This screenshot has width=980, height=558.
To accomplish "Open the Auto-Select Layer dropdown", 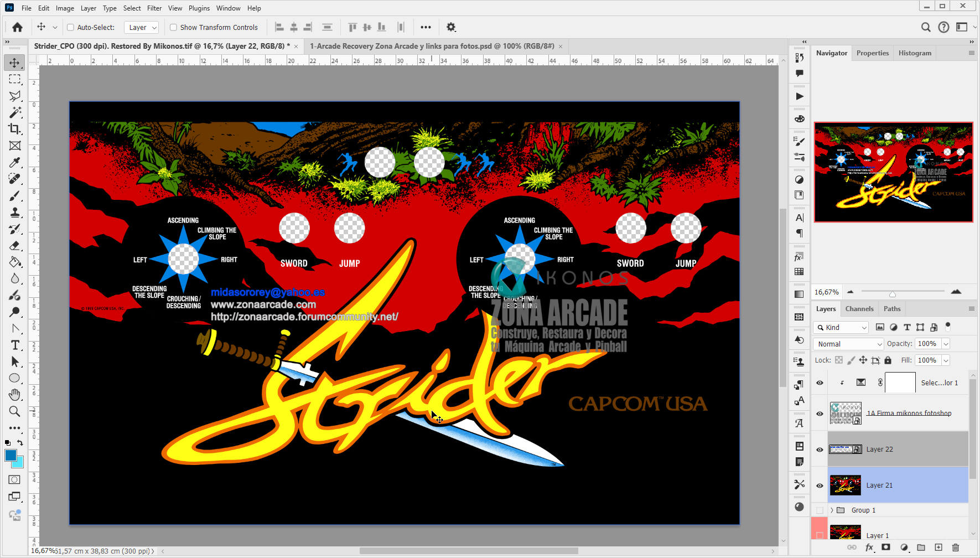I will pyautogui.click(x=141, y=27).
